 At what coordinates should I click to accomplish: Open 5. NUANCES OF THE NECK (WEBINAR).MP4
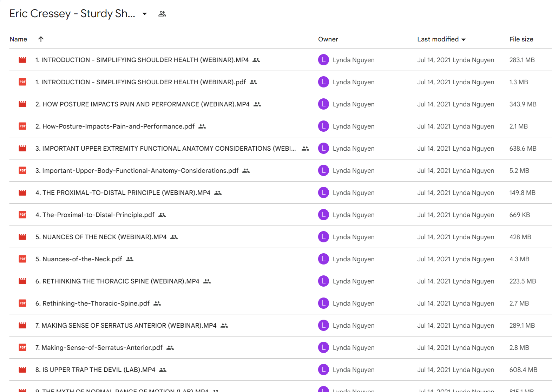click(101, 237)
